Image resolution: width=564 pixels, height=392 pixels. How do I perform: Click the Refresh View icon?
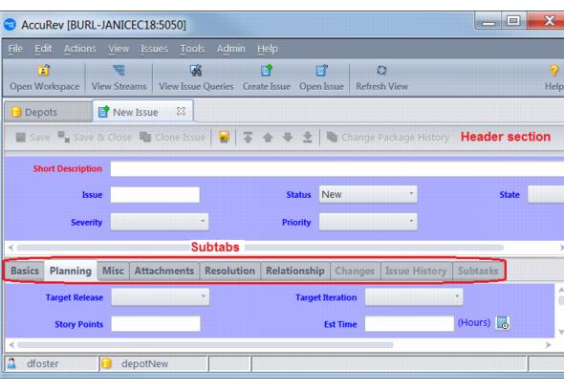(x=381, y=70)
